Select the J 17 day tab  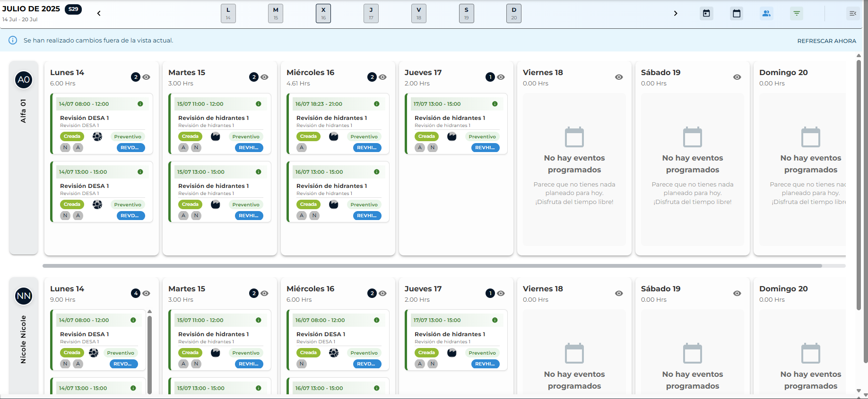371,13
